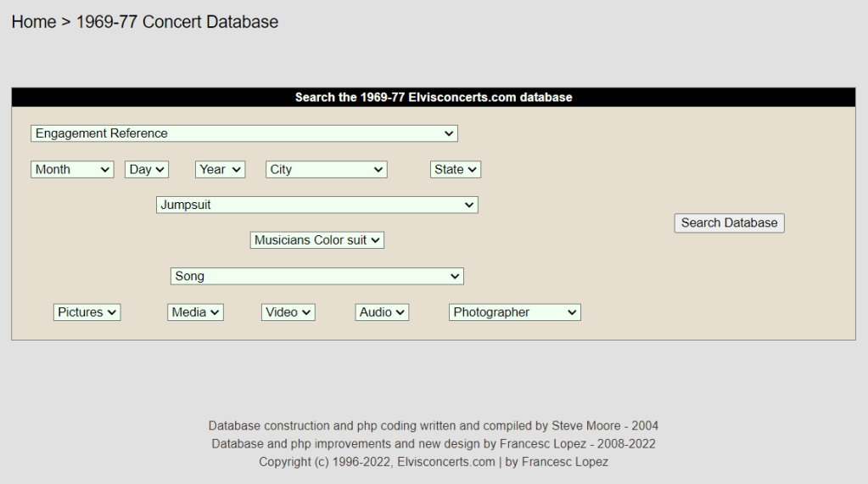Expand the Jumpsuit selection dropdown
Screen dimensions: 868x484
coord(316,205)
